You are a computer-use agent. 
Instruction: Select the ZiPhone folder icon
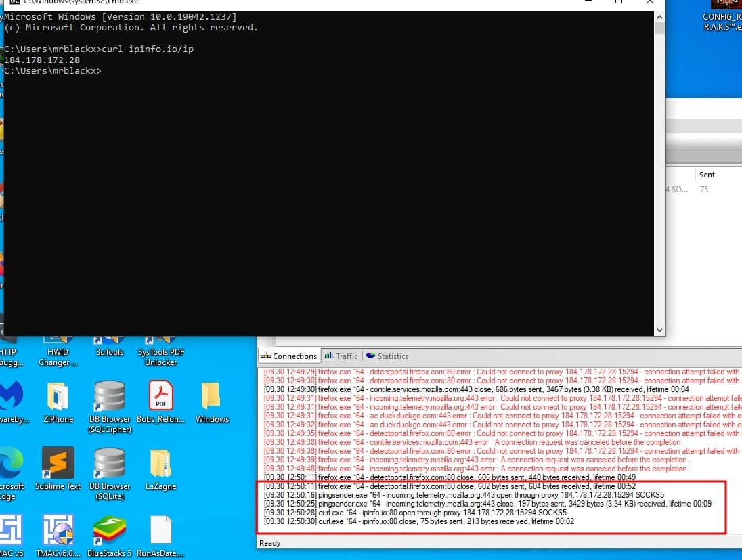coord(58,398)
